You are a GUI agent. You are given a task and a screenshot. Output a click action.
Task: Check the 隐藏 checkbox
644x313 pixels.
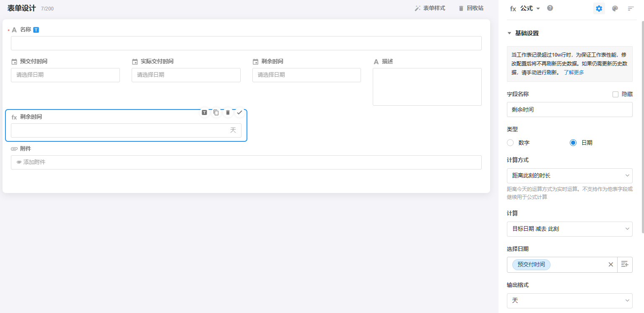pyautogui.click(x=615, y=94)
